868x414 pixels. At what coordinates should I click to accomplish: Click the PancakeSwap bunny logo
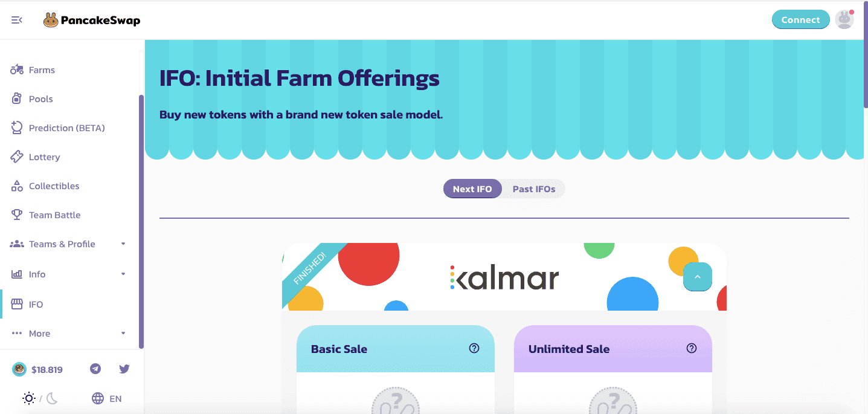pyautogui.click(x=51, y=20)
